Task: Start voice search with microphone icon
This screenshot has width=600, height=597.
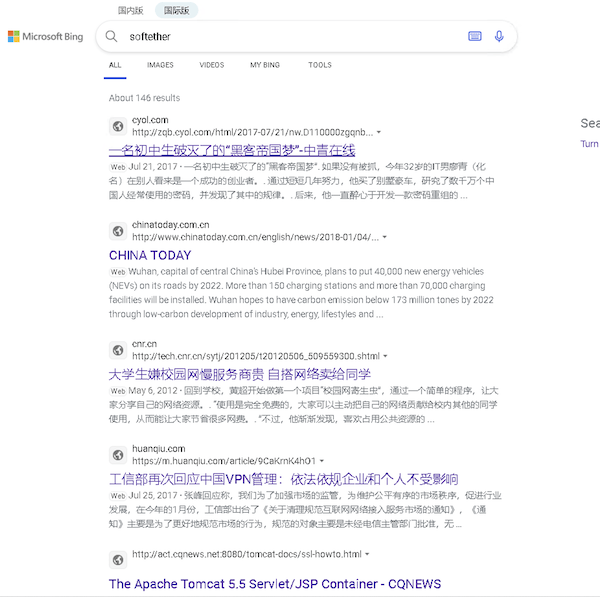Action: [499, 36]
